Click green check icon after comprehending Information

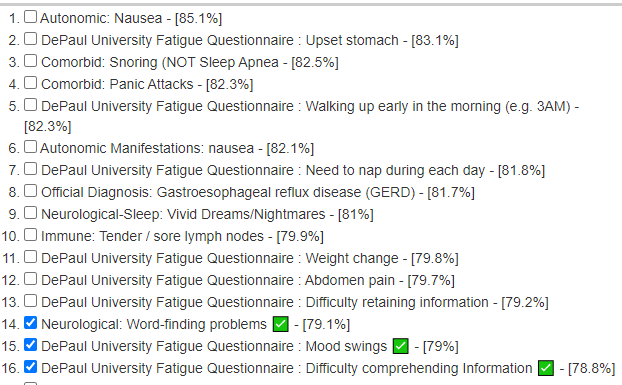tap(546, 368)
